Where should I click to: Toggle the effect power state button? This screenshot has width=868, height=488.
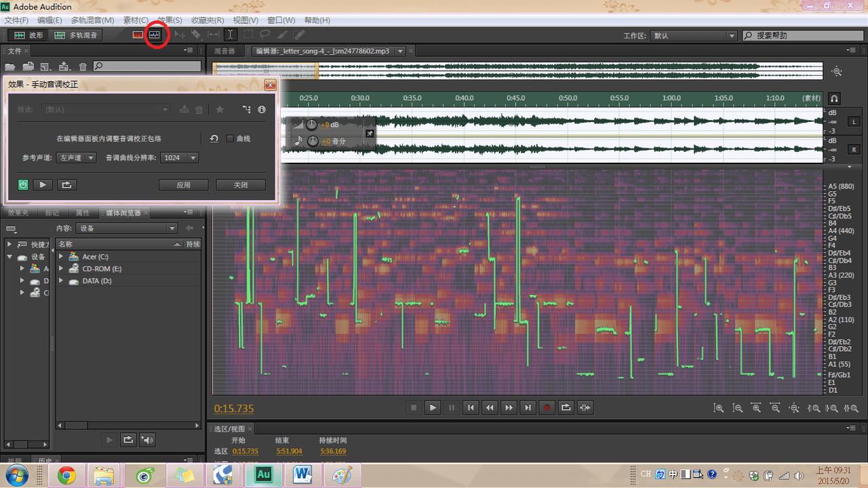coord(23,184)
